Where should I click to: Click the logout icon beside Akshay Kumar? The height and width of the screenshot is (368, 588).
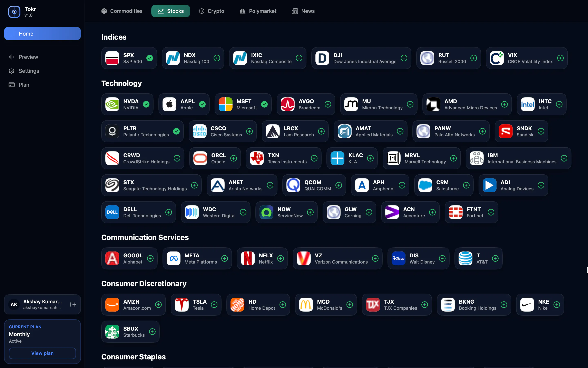click(73, 304)
